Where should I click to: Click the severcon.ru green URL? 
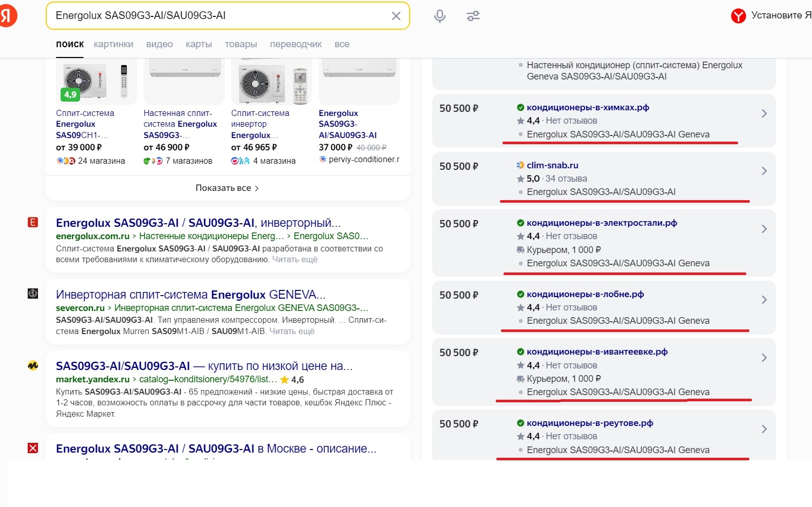pos(80,308)
